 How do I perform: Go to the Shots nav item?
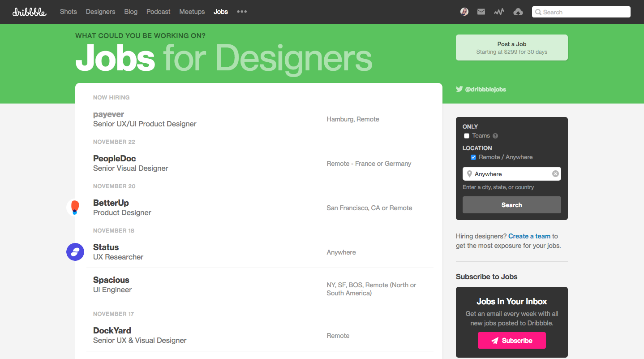69,12
